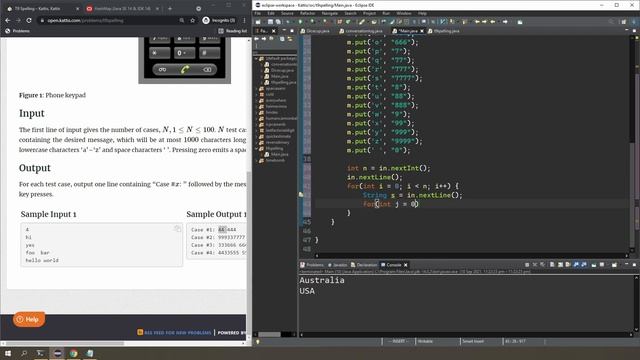Toggle Link with Editor in Package Explorer
640x360 pixels.
[x=290, y=39]
